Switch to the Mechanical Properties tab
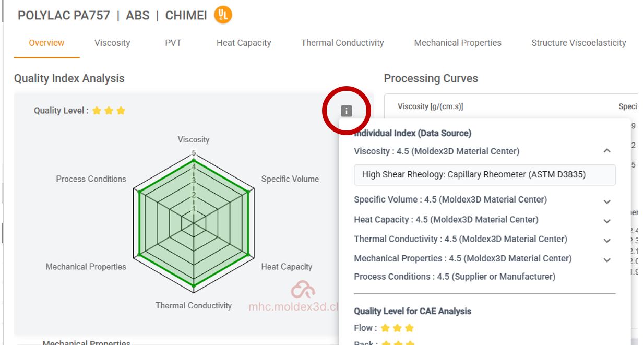 click(458, 43)
